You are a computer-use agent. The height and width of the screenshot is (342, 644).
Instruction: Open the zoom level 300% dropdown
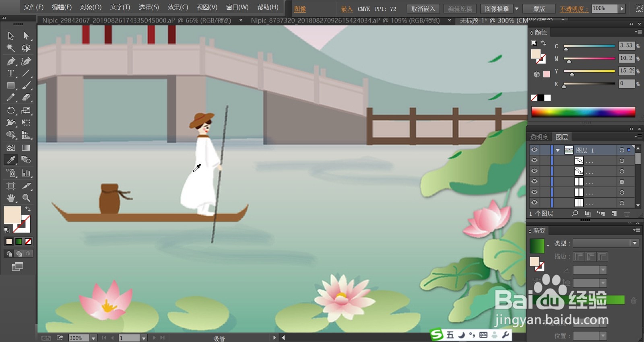(93, 338)
